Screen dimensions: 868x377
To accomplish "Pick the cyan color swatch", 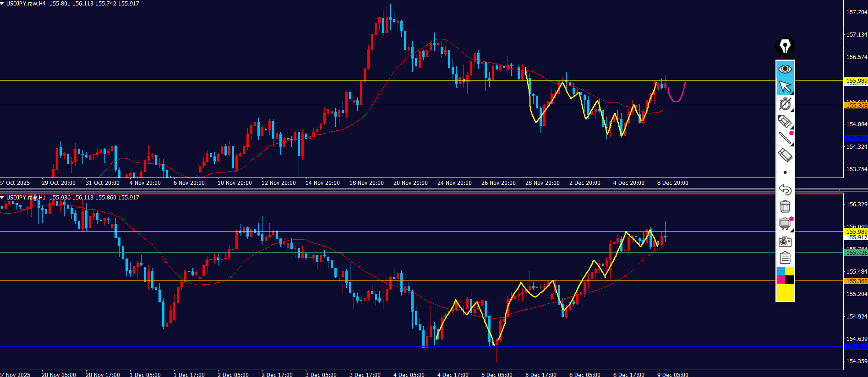I will (x=781, y=271).
